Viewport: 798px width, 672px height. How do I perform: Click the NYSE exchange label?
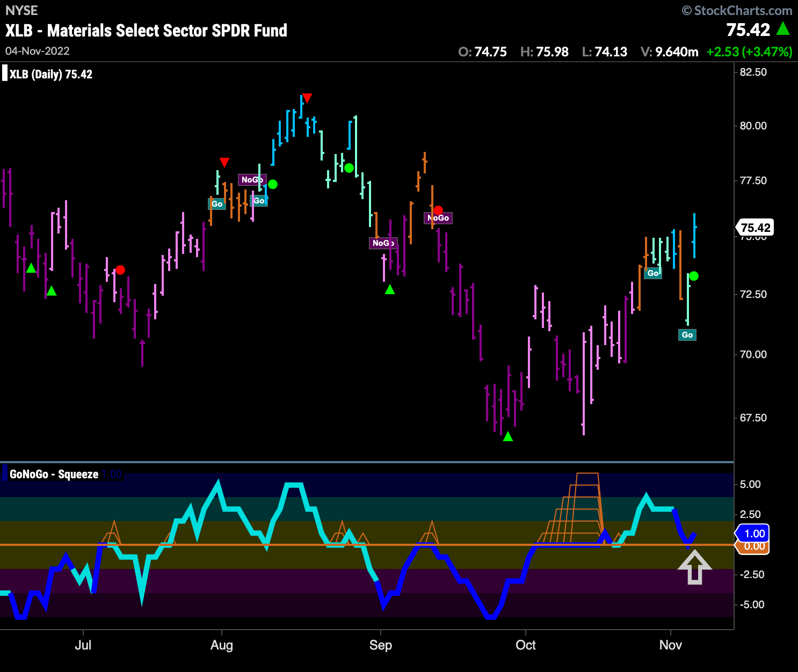[x=21, y=11]
